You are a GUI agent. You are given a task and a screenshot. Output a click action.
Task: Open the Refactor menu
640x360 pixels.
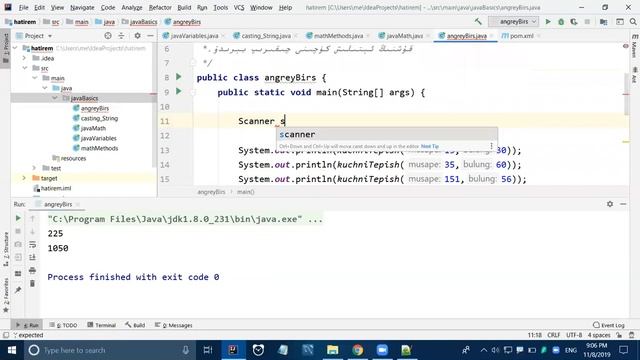[160, 7]
